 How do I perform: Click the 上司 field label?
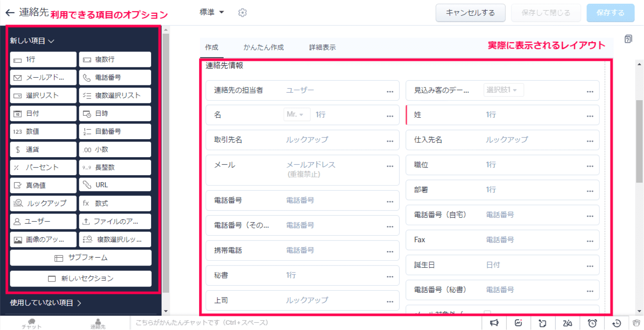221,300
